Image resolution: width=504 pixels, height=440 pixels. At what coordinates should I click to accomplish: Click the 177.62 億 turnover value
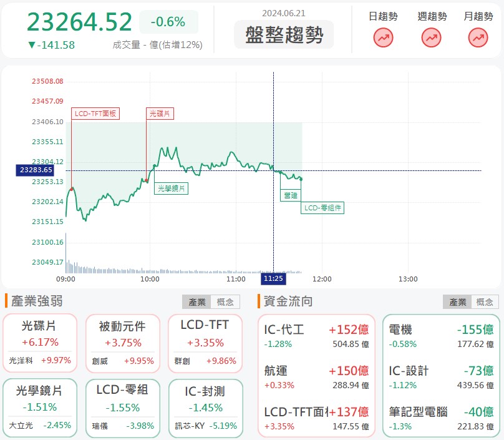tap(475, 344)
